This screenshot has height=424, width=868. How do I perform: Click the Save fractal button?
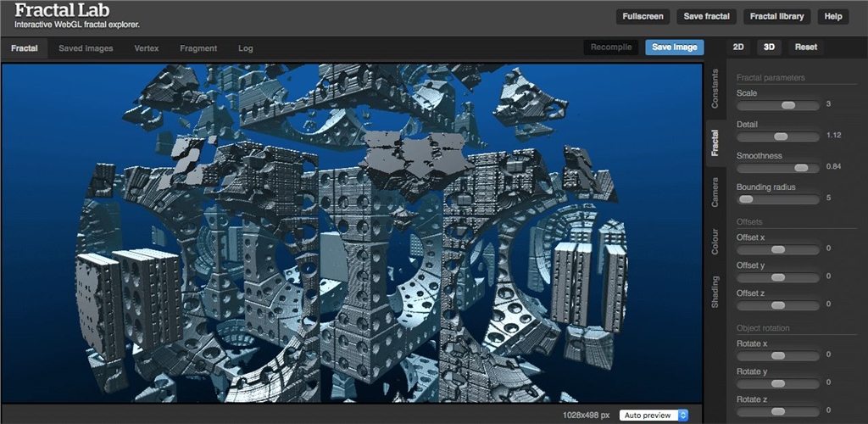(705, 16)
